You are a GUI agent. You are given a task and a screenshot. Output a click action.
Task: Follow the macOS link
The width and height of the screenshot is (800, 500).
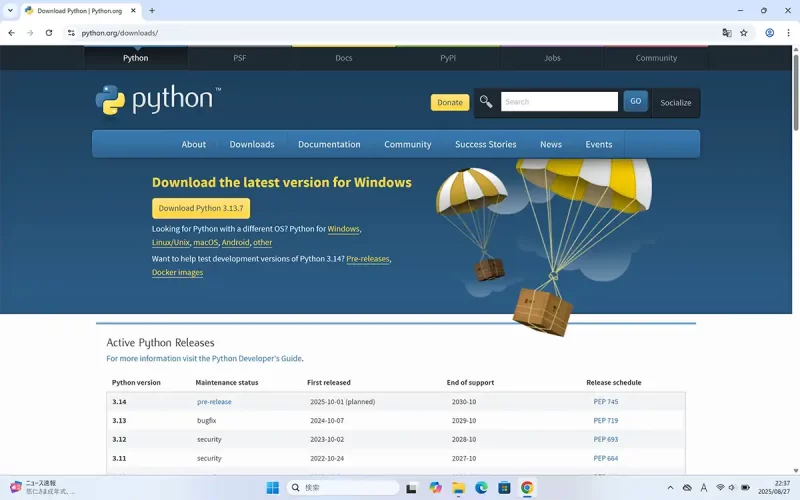coord(206,242)
